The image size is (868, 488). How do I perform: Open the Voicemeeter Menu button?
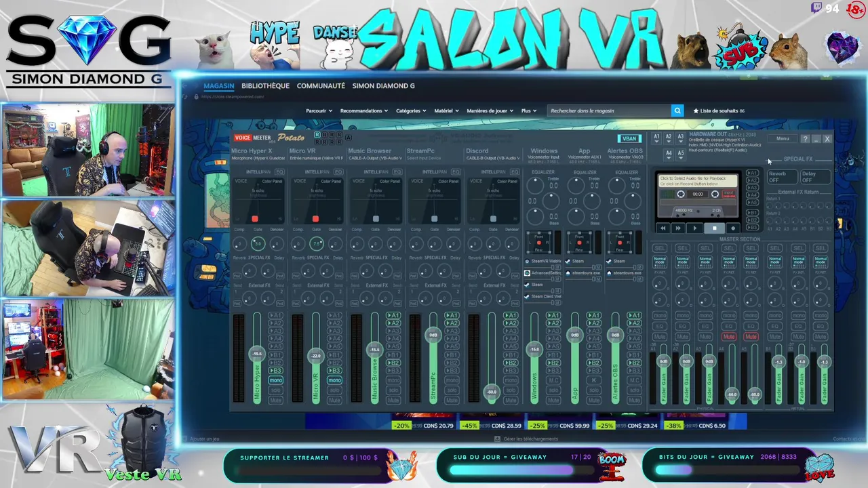(783, 139)
